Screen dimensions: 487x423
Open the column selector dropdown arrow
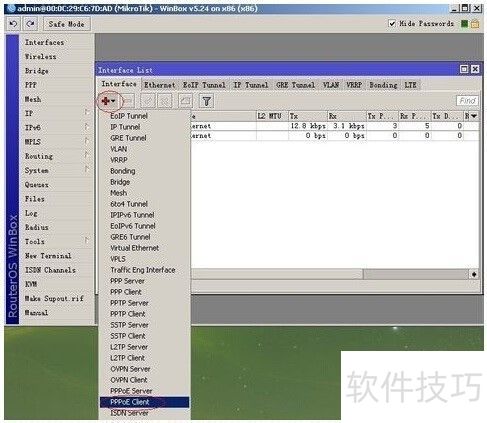pos(474,116)
